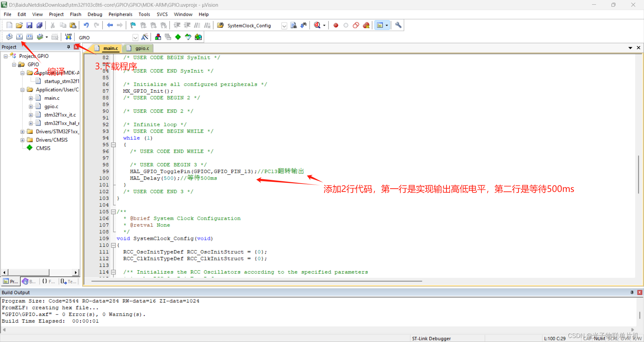The height and width of the screenshot is (342, 644).
Task: Pin the Project panel
Action: [x=68, y=47]
